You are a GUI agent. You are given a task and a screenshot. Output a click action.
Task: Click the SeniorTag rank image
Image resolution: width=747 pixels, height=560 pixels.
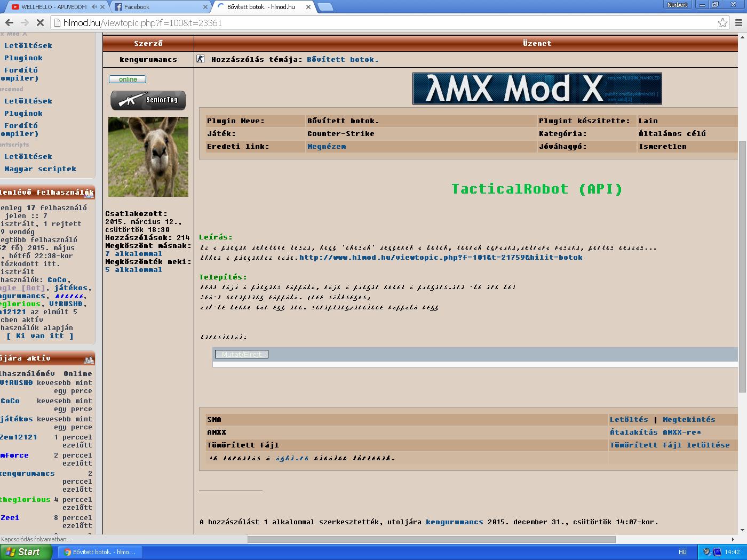tap(148, 100)
